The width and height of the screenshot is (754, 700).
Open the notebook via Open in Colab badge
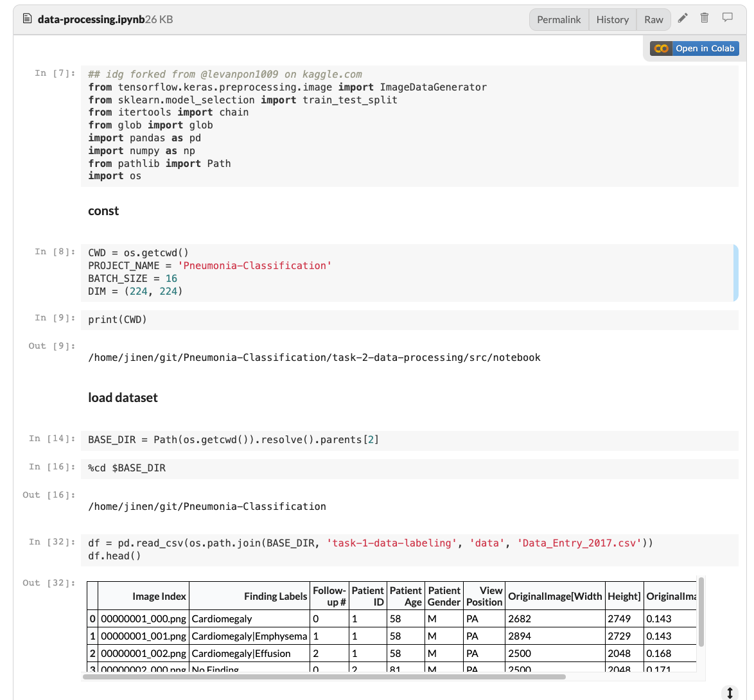click(694, 48)
